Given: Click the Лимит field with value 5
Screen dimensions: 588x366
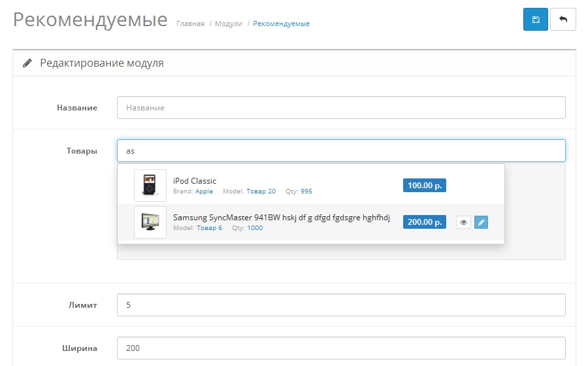Looking at the screenshot, I should click(x=341, y=305).
